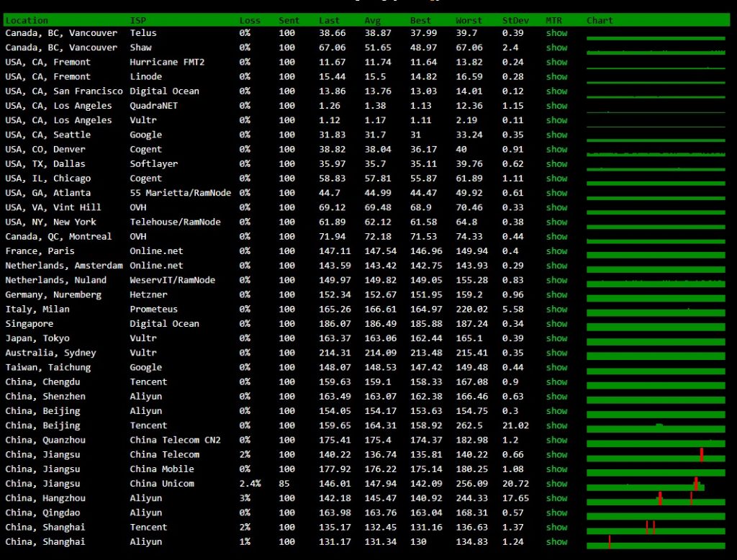Show MTR for Hetzner Nuremberg
The width and height of the screenshot is (737, 560).
556,295
